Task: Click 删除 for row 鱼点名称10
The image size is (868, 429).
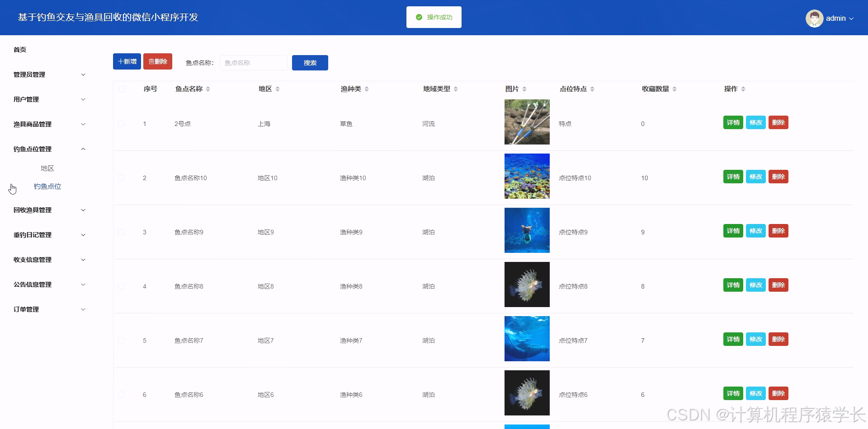Action: click(778, 177)
